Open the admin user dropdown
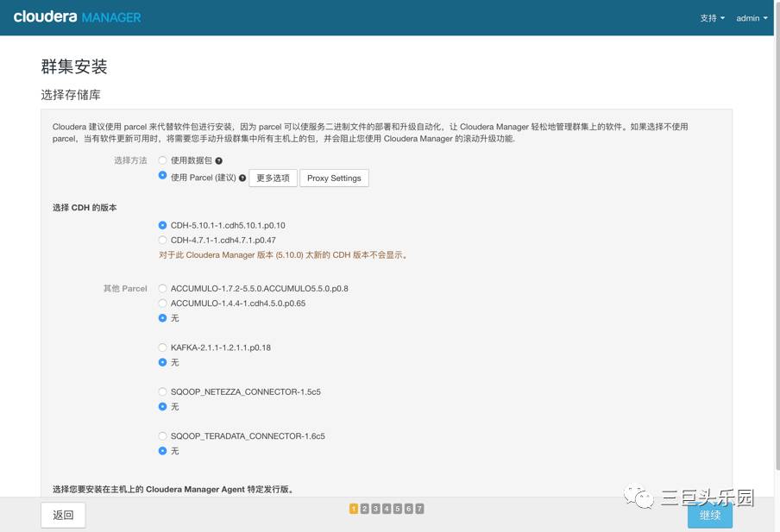Viewport: 780px width, 532px height. [752, 18]
